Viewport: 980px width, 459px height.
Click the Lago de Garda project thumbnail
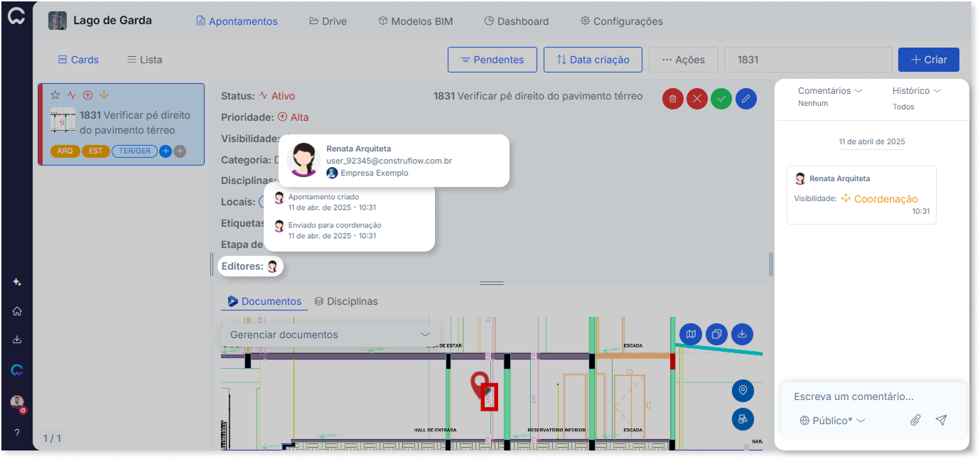click(58, 21)
